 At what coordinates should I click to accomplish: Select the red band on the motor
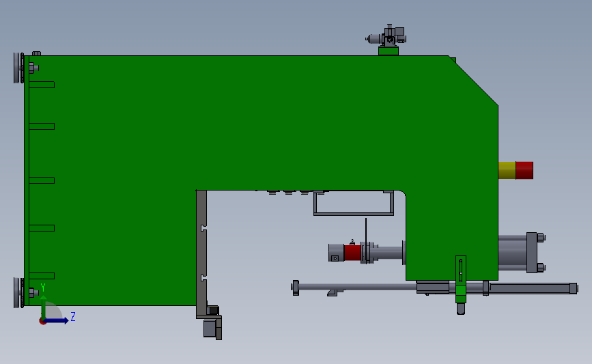(x=352, y=253)
